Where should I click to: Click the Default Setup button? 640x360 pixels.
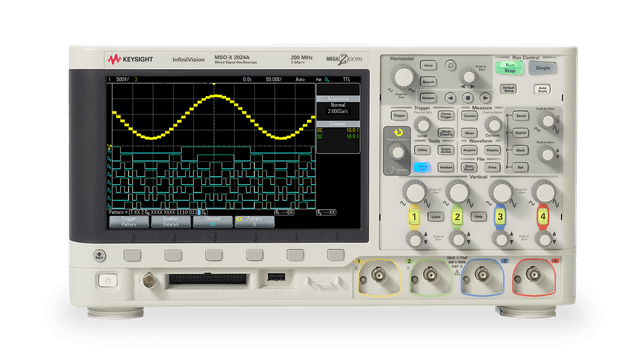(x=509, y=89)
